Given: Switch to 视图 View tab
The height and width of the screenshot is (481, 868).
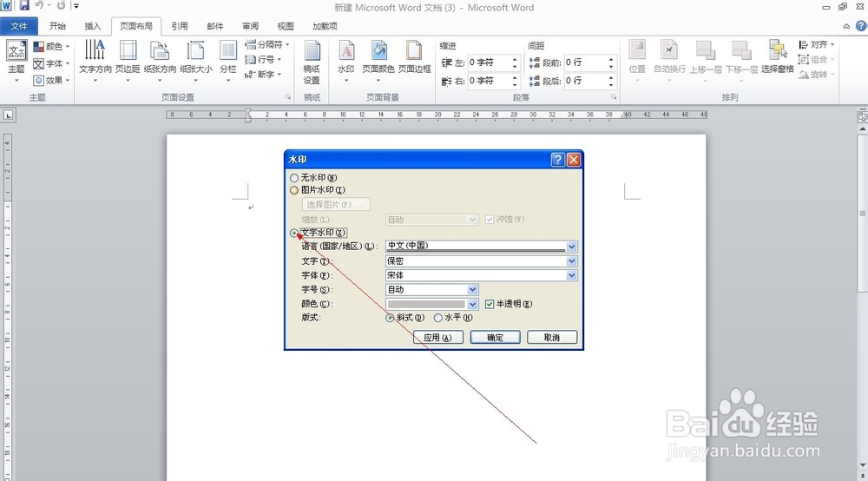Looking at the screenshot, I should click(286, 26).
